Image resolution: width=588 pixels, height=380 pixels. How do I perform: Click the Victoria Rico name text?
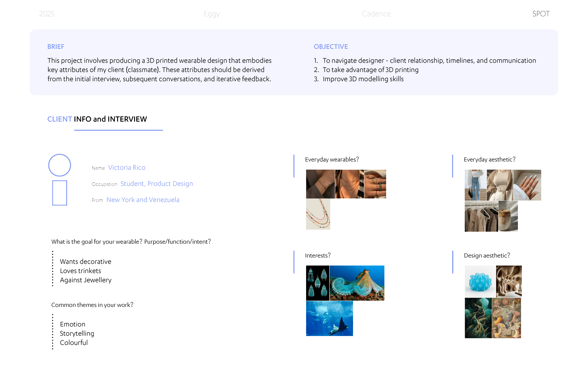127,168
